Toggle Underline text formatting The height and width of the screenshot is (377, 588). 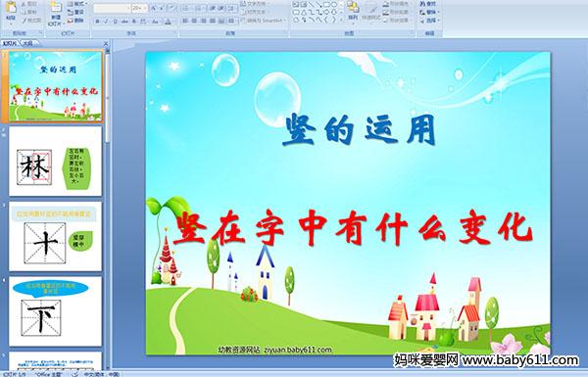[x=115, y=22]
